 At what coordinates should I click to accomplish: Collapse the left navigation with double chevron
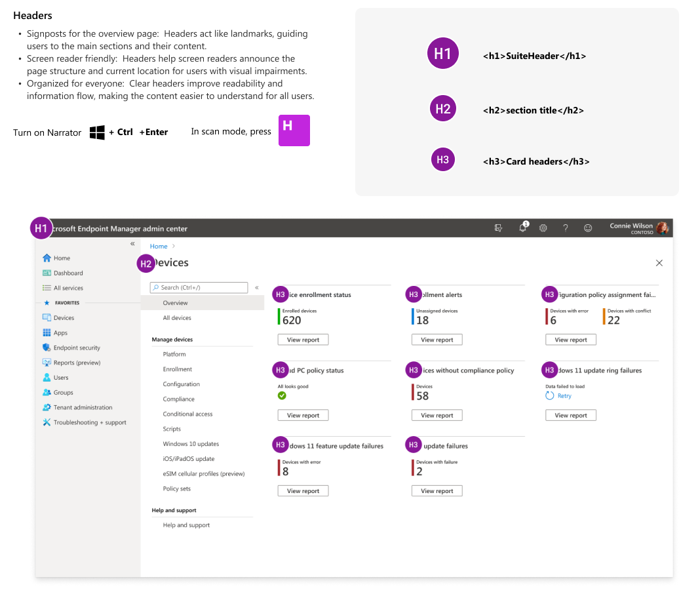click(132, 244)
